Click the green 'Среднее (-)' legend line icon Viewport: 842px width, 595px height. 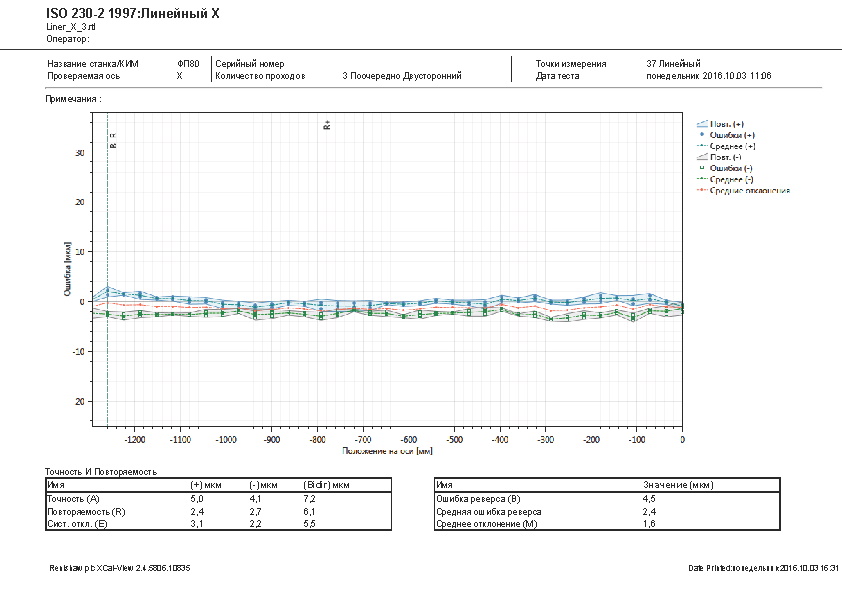point(701,179)
